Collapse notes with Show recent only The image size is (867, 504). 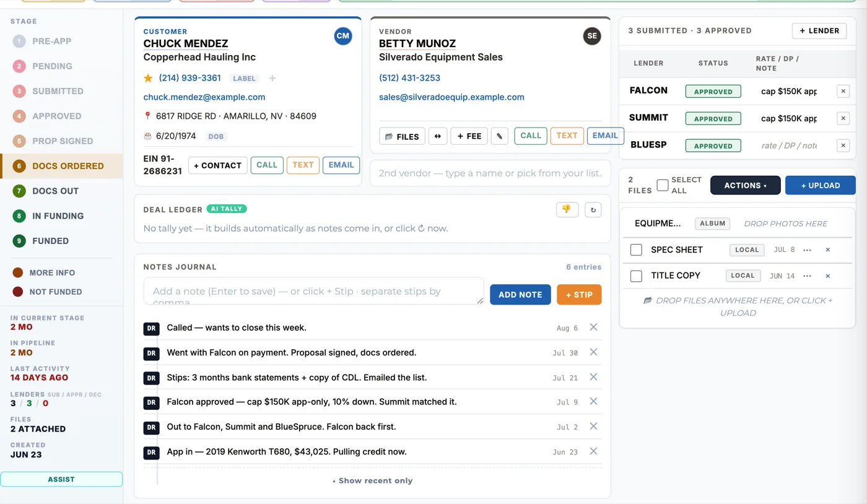pyautogui.click(x=372, y=480)
